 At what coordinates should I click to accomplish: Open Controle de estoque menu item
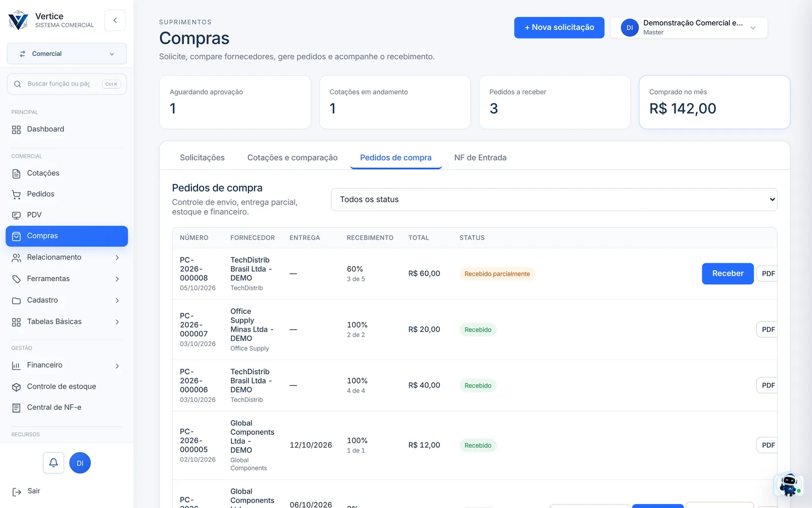click(66, 387)
